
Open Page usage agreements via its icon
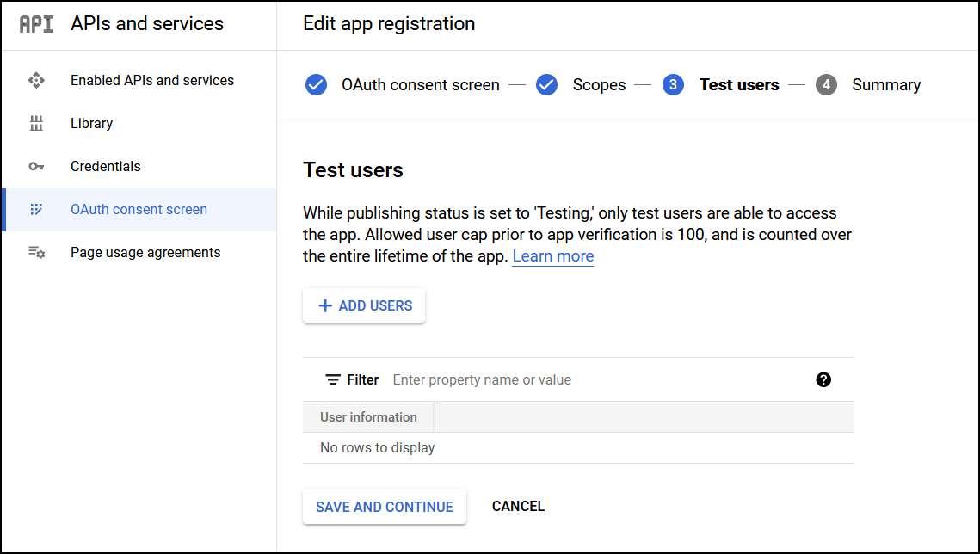pyautogui.click(x=36, y=252)
